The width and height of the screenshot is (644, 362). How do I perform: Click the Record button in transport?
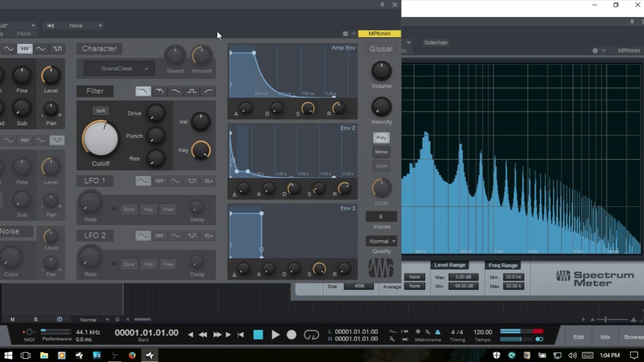tap(291, 335)
